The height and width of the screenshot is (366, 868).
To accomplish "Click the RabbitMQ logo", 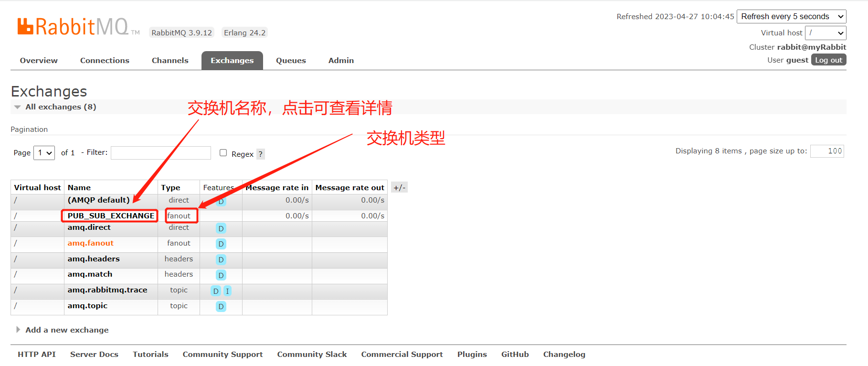I will [73, 27].
